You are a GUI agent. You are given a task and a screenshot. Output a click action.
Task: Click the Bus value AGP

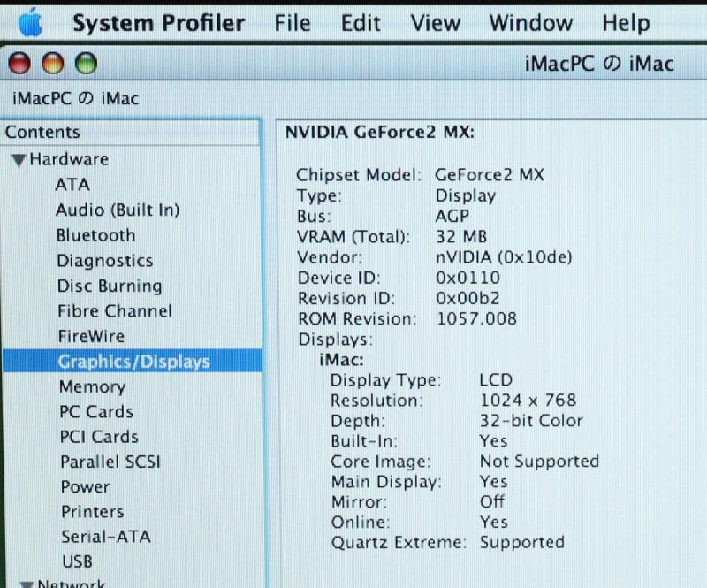[452, 216]
